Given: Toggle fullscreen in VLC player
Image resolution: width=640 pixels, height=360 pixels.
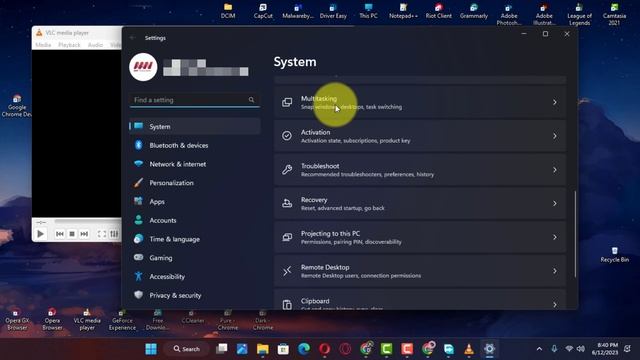Looking at the screenshot, I should click(x=102, y=234).
